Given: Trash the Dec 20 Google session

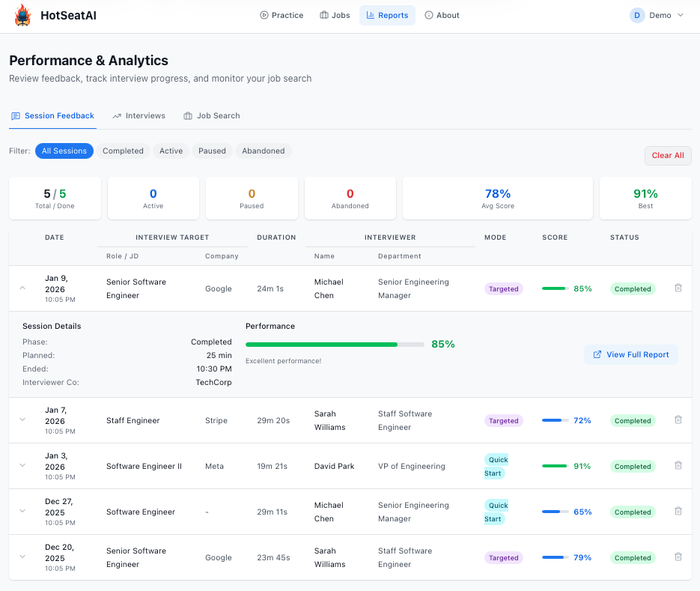Looking at the screenshot, I should click(678, 557).
